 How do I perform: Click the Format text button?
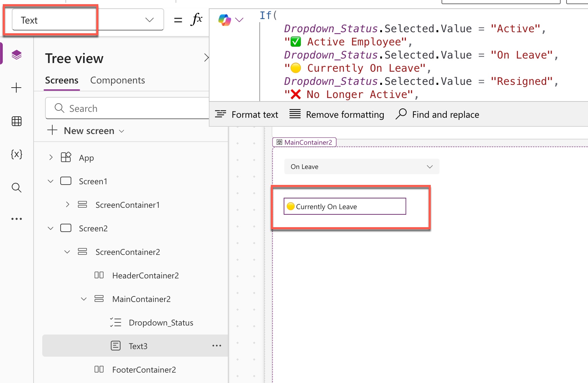[x=247, y=114]
